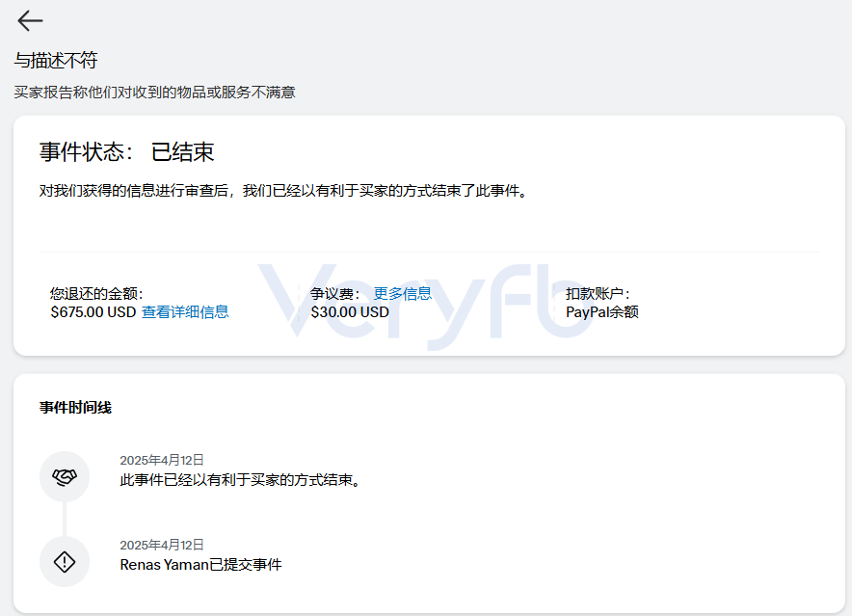Click the 您退还的金额 label
This screenshot has width=852, height=616.
[x=96, y=294]
